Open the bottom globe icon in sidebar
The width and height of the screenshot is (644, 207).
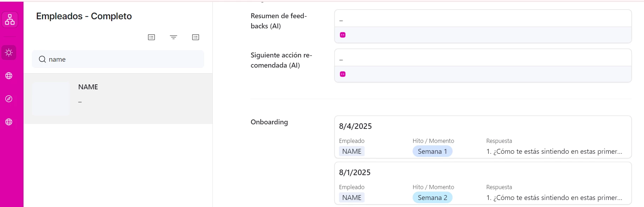click(9, 122)
